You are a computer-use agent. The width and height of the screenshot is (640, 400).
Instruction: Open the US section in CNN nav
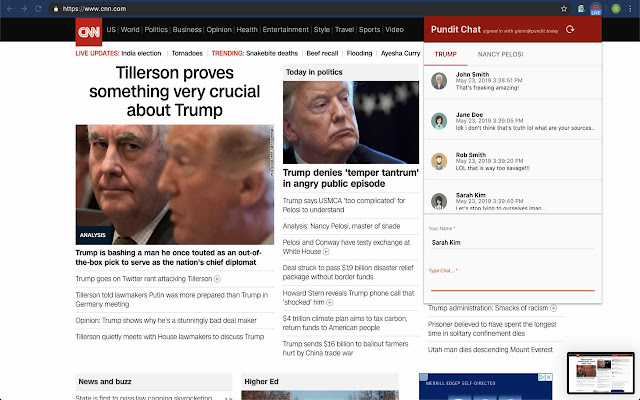point(111,29)
